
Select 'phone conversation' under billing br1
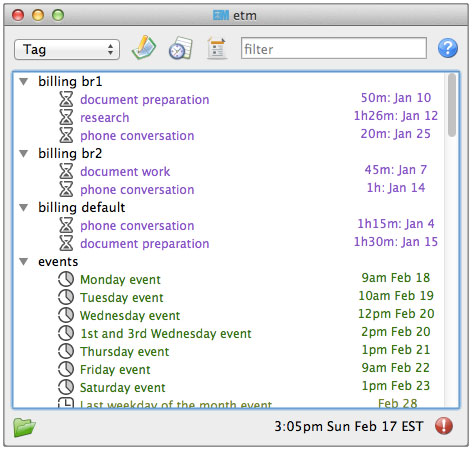click(x=137, y=136)
